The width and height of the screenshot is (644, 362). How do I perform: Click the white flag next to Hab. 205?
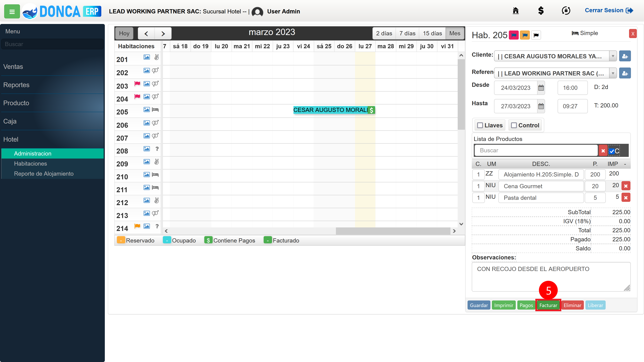(x=536, y=35)
